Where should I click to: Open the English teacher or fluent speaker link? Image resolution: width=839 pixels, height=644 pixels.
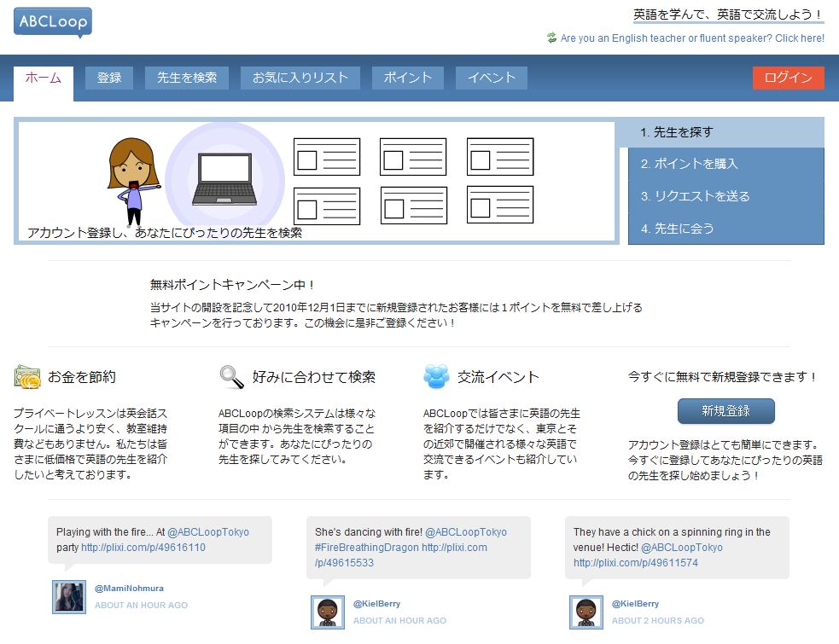(692, 38)
